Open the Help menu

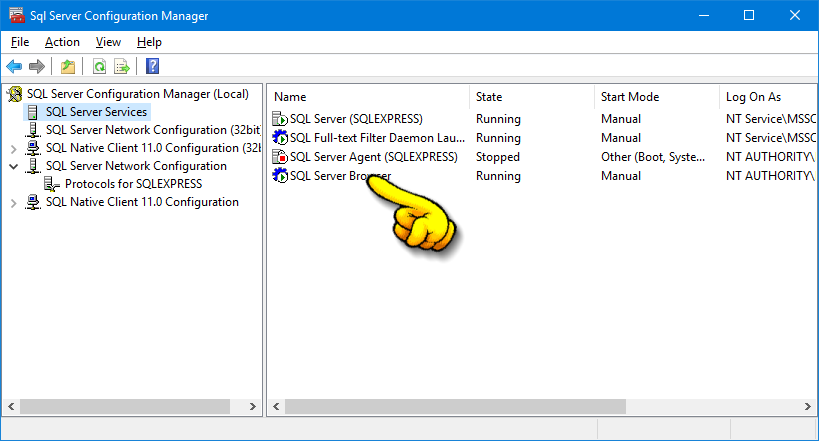[149, 42]
